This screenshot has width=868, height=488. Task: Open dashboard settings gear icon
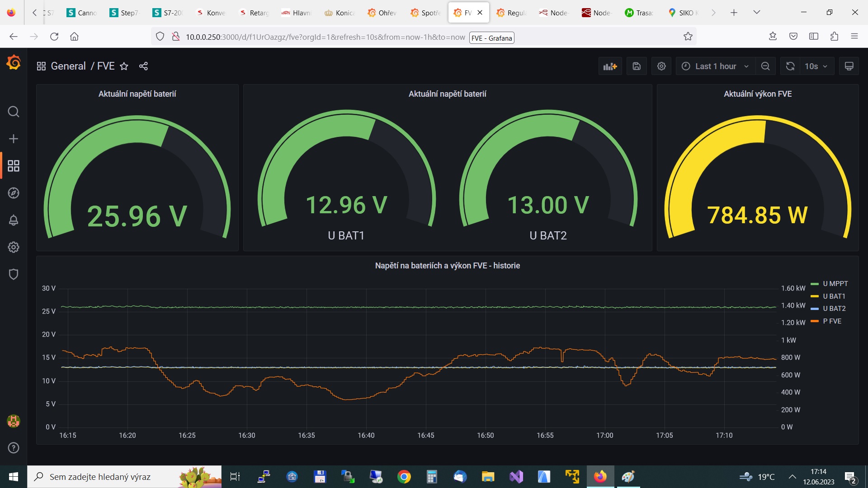pos(661,66)
